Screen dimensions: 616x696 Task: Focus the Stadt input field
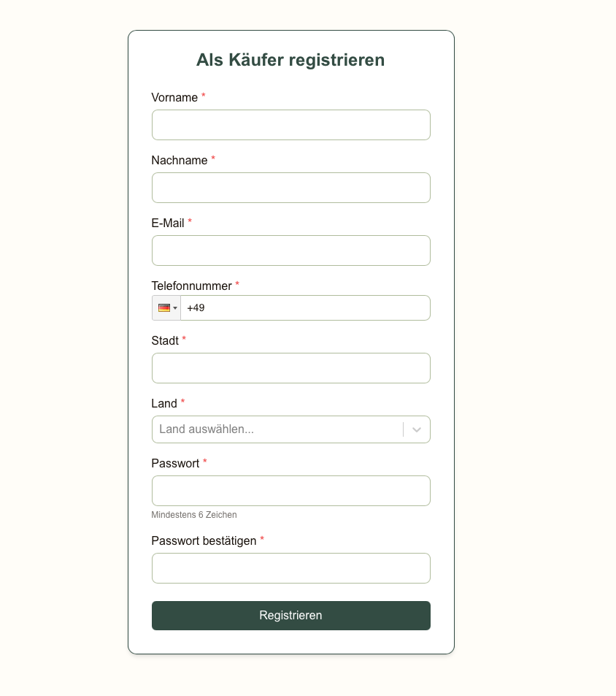[x=290, y=368]
